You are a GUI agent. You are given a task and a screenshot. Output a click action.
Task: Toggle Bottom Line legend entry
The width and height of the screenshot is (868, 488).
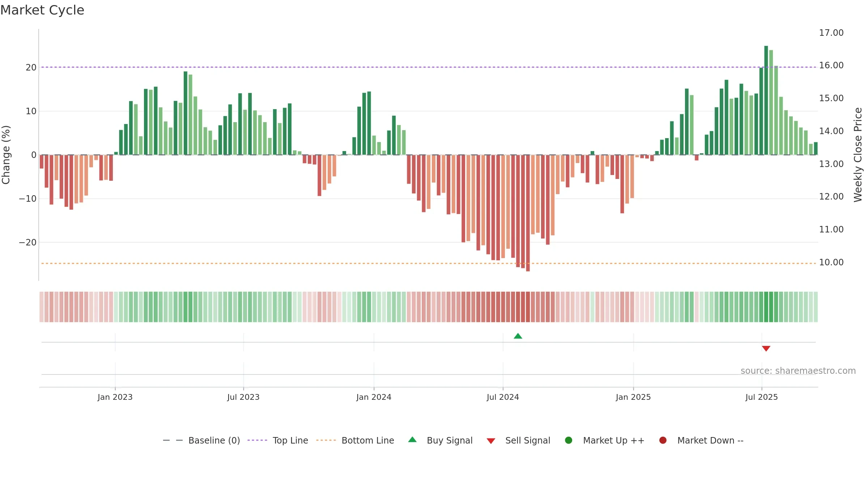tap(355, 440)
